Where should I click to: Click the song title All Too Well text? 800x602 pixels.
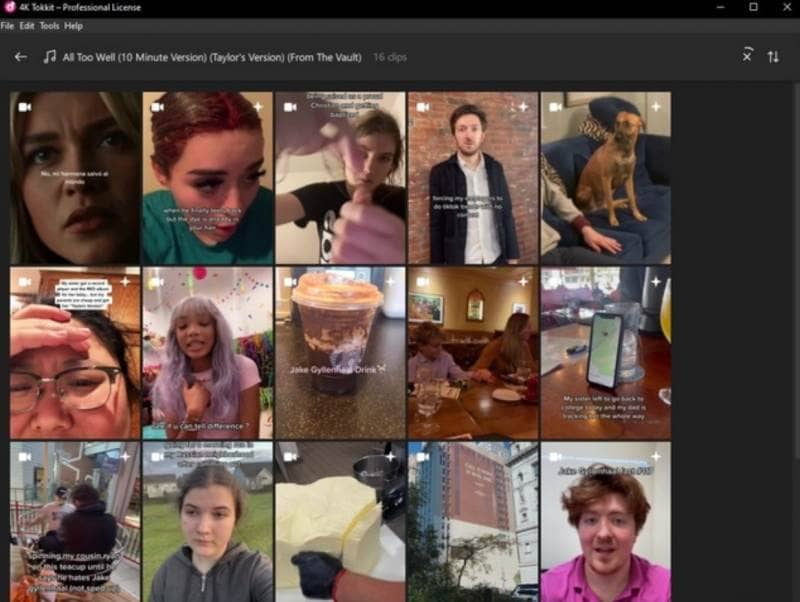pyautogui.click(x=212, y=57)
